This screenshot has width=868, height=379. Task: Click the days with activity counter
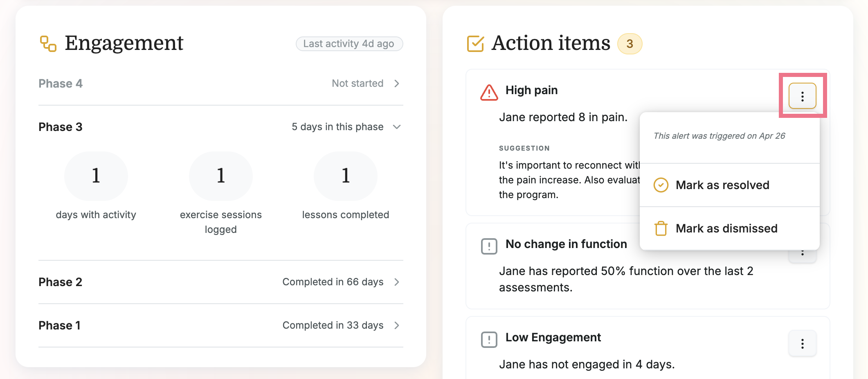point(96,176)
